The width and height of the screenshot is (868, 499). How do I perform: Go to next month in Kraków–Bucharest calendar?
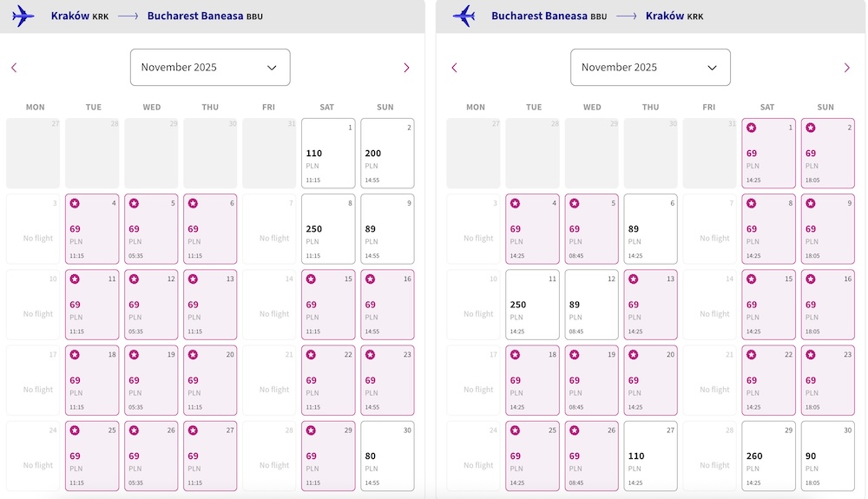pyautogui.click(x=406, y=68)
